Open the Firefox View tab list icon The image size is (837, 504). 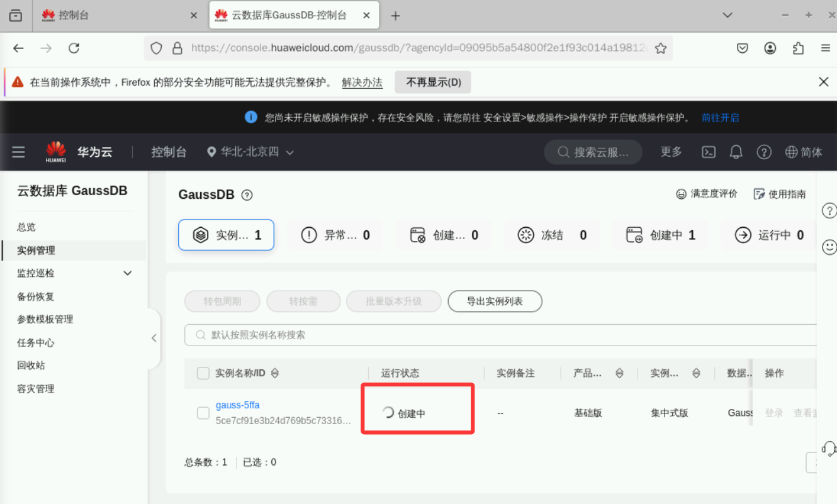(x=16, y=16)
